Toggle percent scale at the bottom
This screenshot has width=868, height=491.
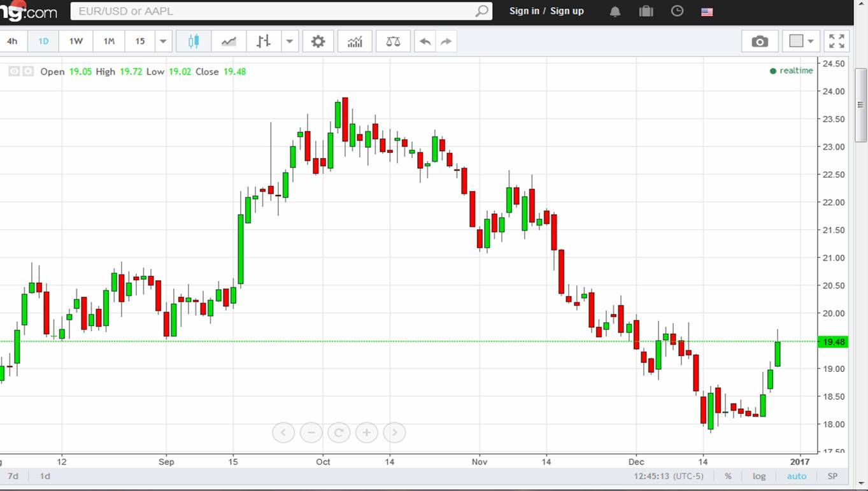point(728,476)
